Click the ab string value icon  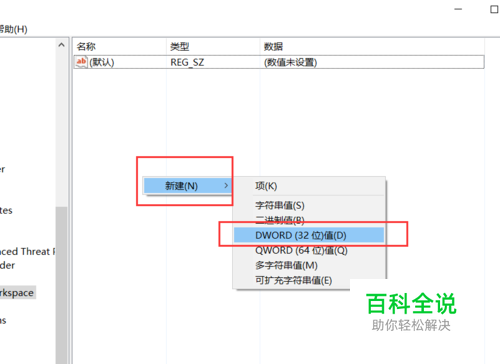81,62
